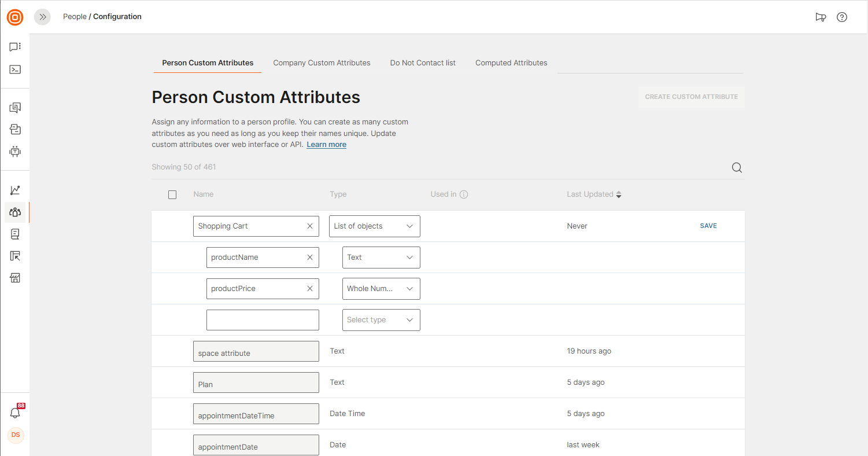
Task: Follow the Learn more link
Action: click(326, 145)
